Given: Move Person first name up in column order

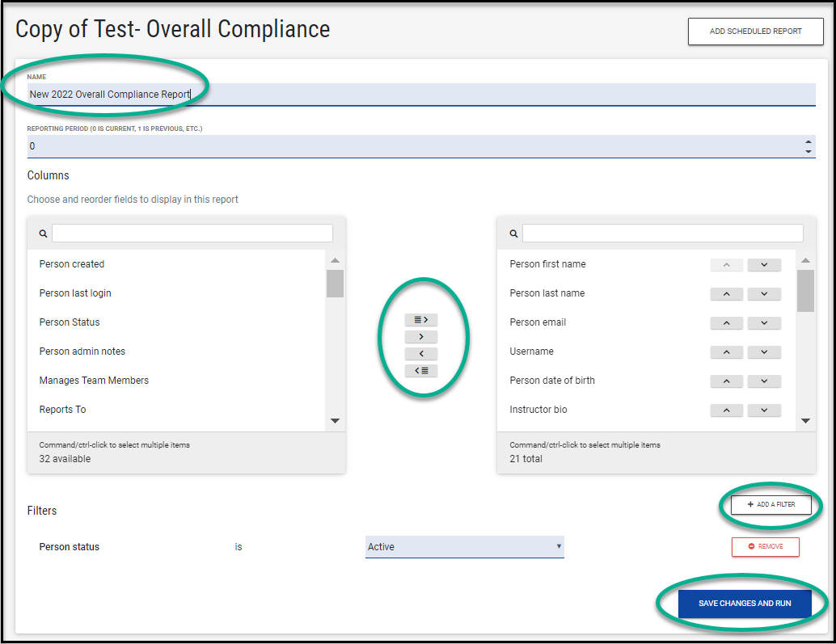Looking at the screenshot, I should pos(726,264).
